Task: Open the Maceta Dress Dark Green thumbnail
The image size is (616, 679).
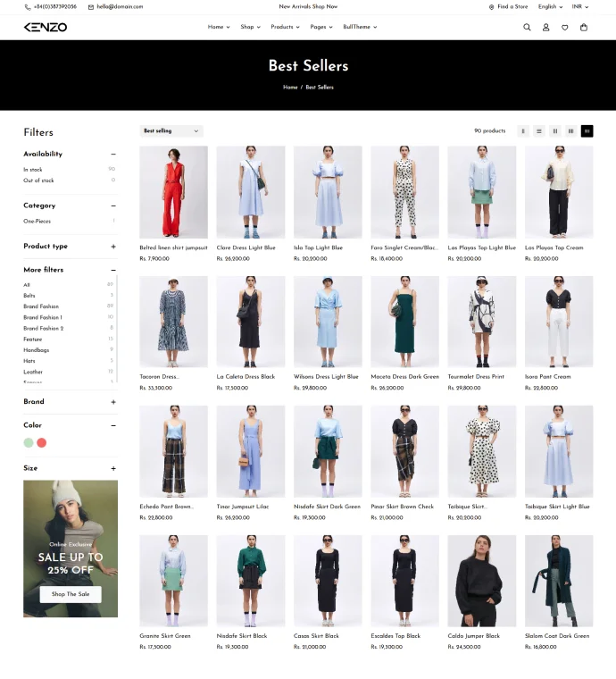Action: tap(405, 322)
